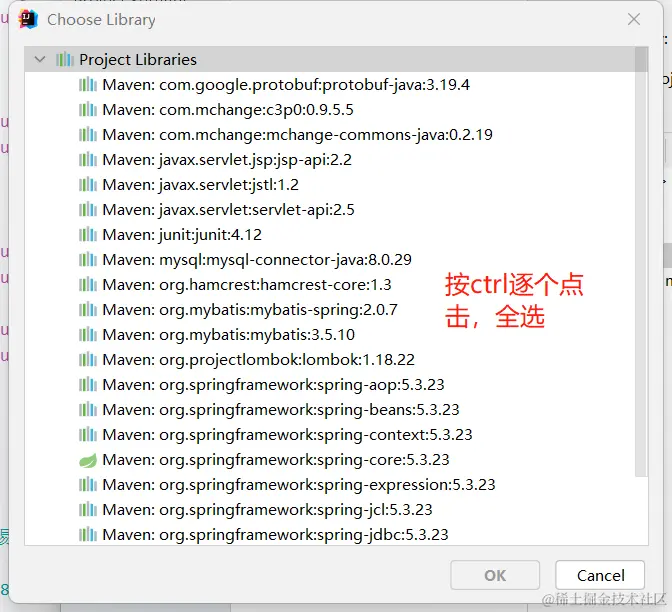
Task: Close the Choose Library dialog
Action: 634,19
